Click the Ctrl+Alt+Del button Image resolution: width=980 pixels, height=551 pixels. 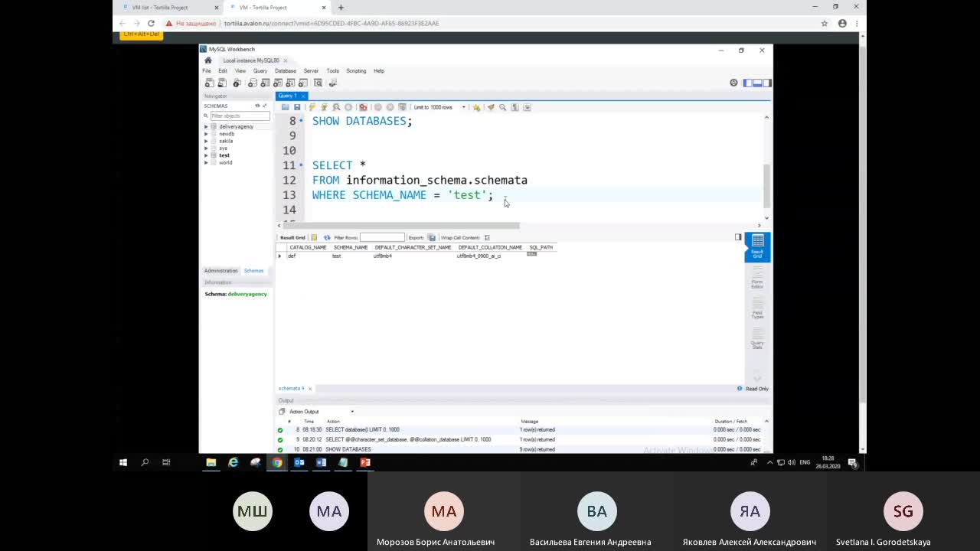coord(142,34)
